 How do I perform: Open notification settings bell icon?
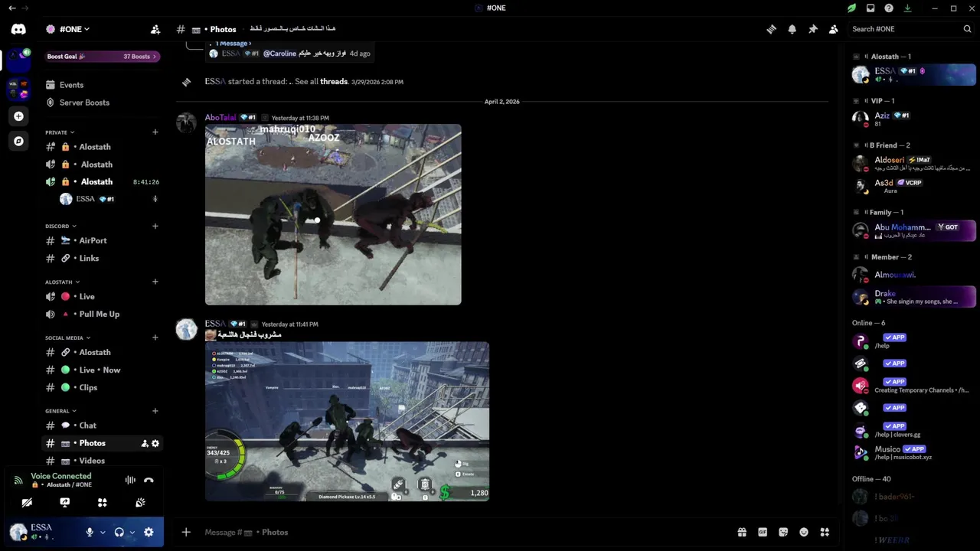(792, 29)
